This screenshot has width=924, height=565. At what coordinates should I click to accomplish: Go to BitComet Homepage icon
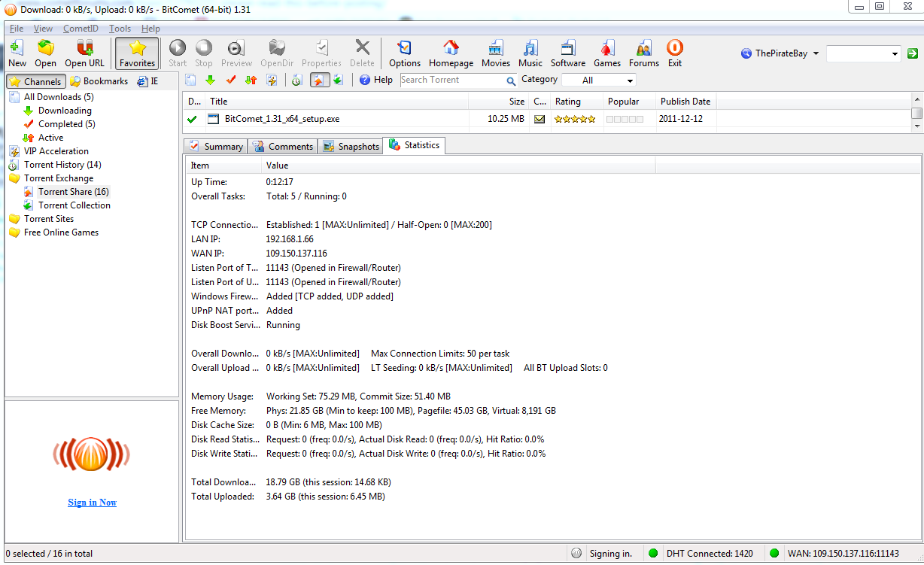451,53
